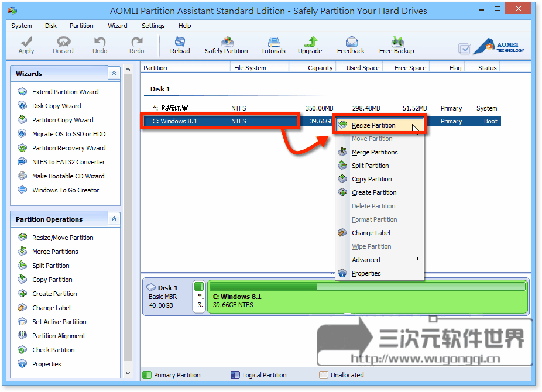Click Split Partition in sidebar operations
This screenshot has width=542, height=392.
tap(51, 266)
